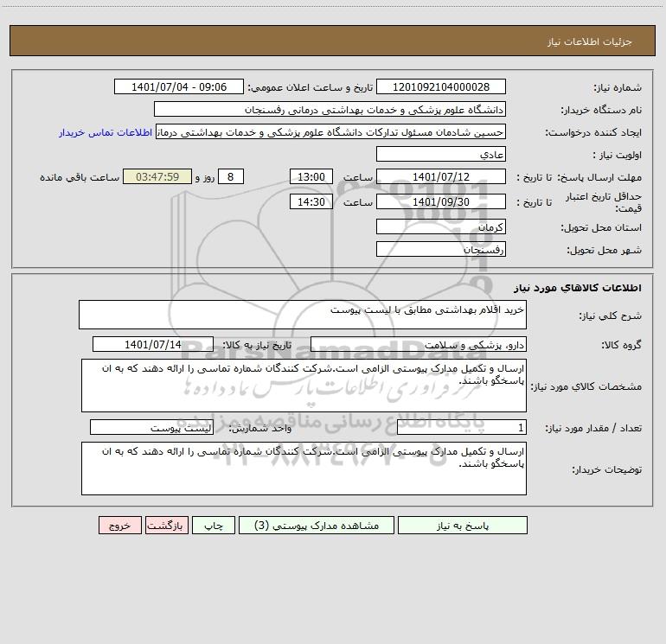The width and height of the screenshot is (666, 644).
Task: Click the نام دستگاه خریدار label
Action: [x=601, y=110]
